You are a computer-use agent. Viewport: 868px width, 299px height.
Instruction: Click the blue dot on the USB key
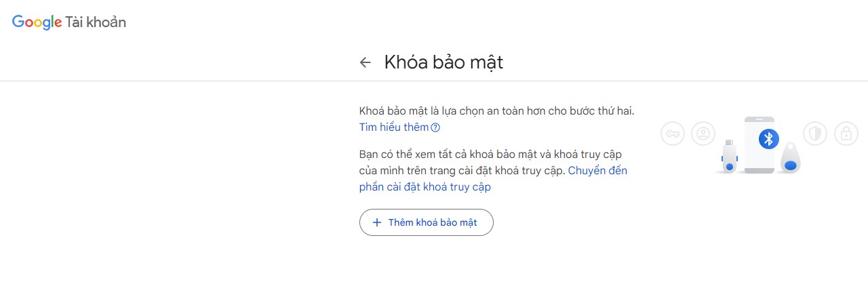[730, 166]
